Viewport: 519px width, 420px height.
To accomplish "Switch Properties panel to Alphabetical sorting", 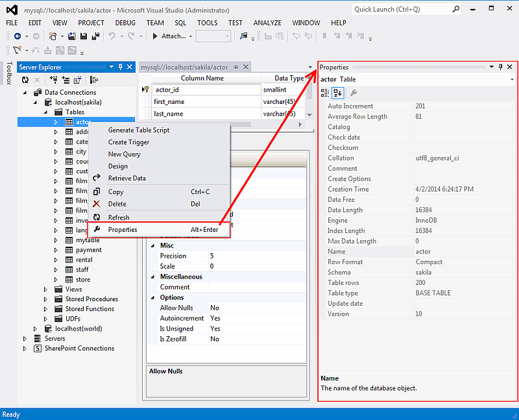I will tap(337, 93).
